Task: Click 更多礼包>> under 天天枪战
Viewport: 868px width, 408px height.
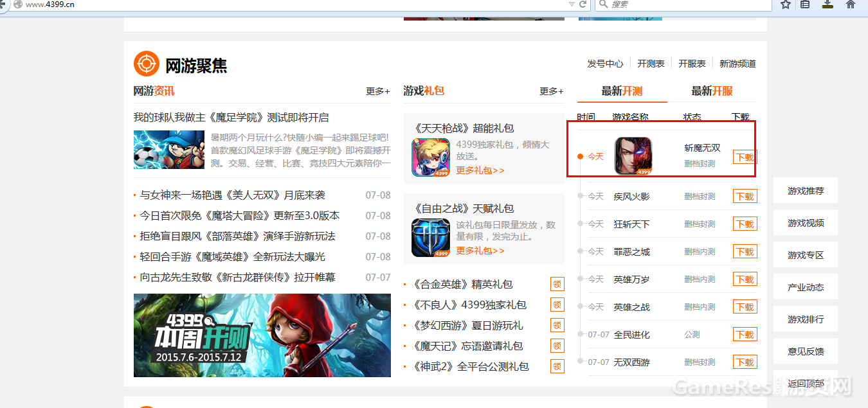Action: pos(480,170)
